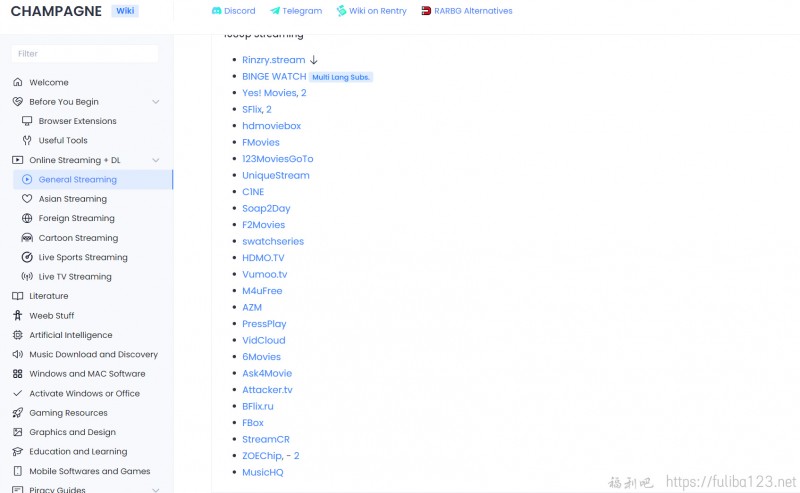Screen dimensions: 800x493
Task: Click the CHAMPAGNE site title
Action: point(56,11)
